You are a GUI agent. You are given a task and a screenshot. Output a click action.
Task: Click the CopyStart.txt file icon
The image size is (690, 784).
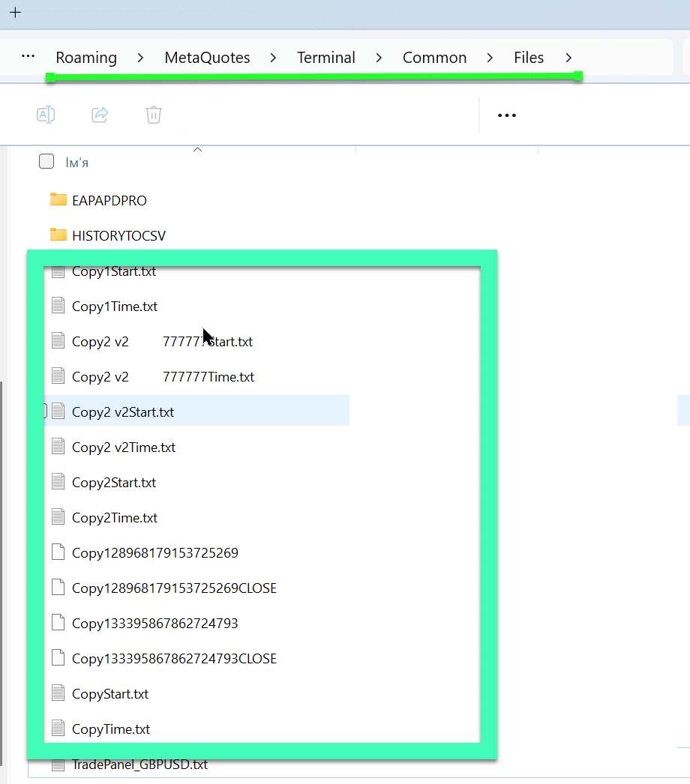pos(58,693)
